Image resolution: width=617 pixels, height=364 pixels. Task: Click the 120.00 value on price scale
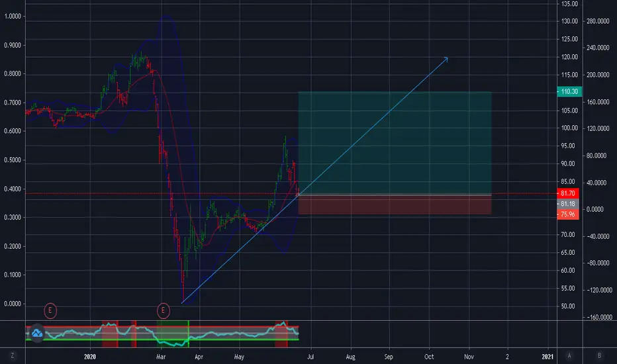tap(569, 57)
